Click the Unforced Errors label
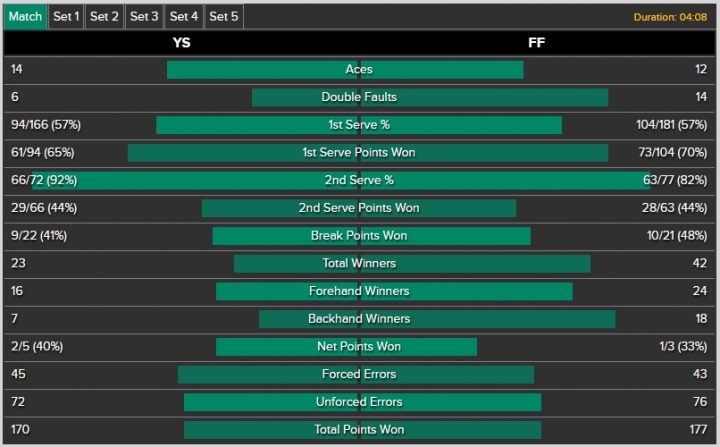This screenshot has height=447, width=720. coord(359,402)
